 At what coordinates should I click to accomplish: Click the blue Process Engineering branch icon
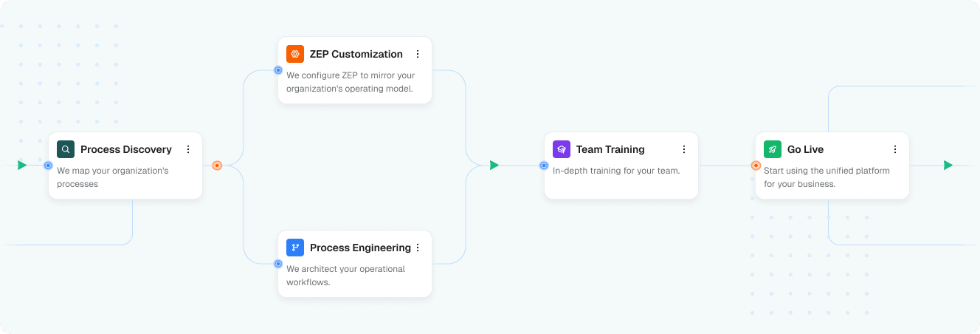pos(295,248)
